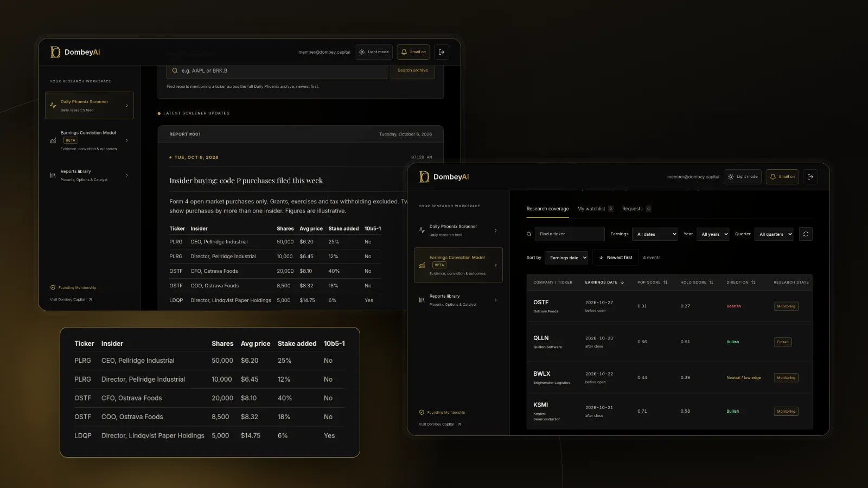Viewport: 868px width, 488px height.
Task: Click the Search archive button
Action: [413, 70]
